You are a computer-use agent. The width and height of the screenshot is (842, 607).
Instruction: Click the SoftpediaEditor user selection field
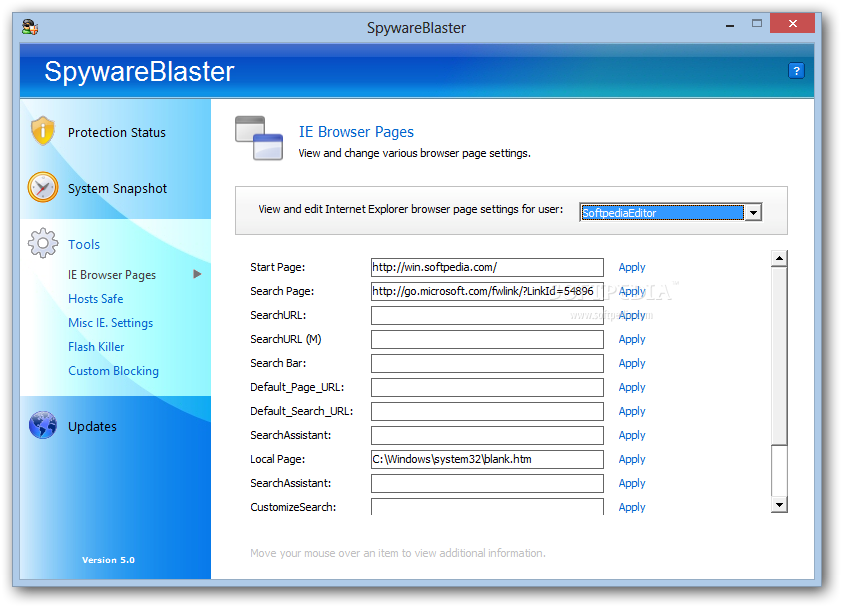(x=662, y=213)
